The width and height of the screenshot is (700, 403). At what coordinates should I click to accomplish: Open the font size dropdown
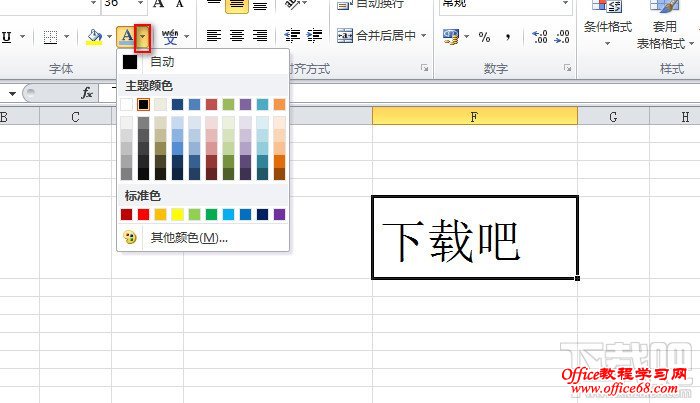pos(140,4)
